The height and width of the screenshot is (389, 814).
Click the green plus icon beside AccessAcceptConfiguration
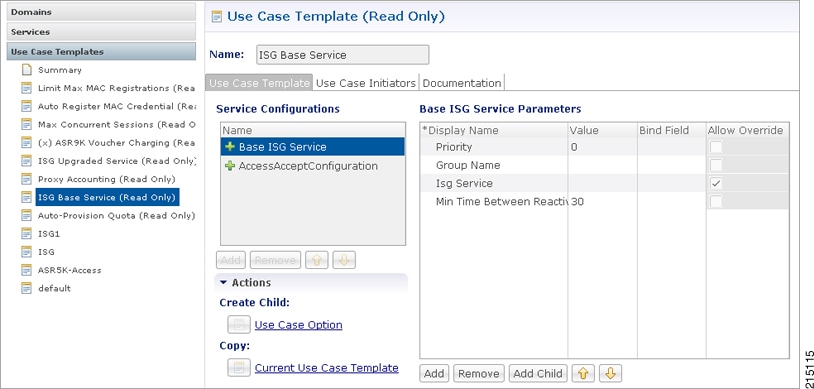coord(230,166)
